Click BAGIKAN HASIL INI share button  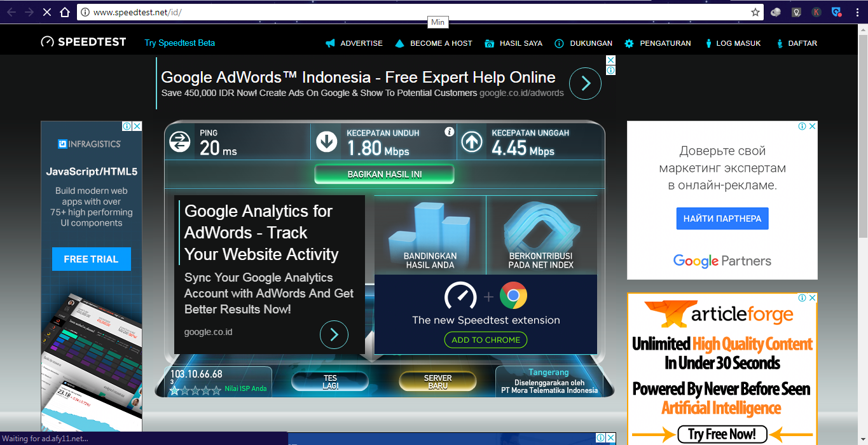385,174
